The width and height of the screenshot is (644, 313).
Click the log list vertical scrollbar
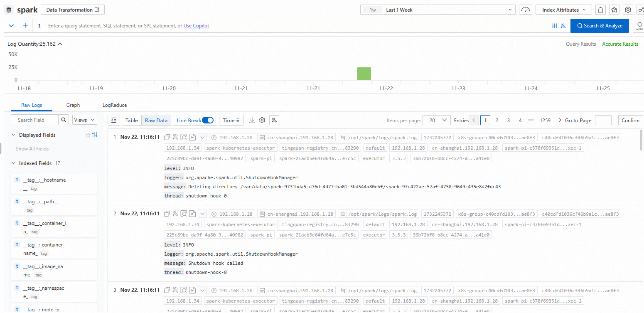(642, 140)
